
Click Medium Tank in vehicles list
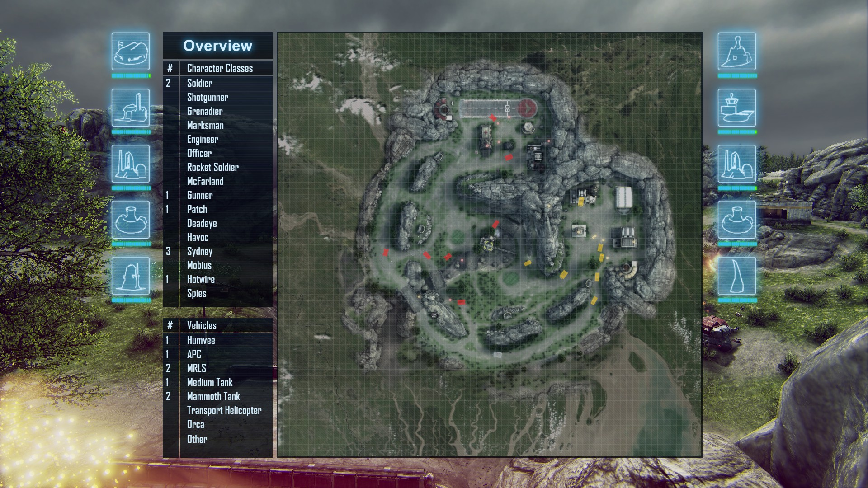coord(210,382)
